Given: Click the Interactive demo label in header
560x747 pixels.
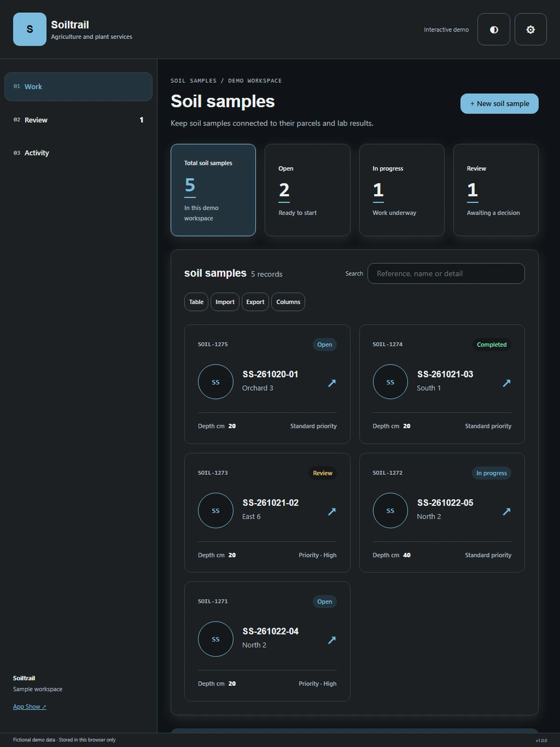Looking at the screenshot, I should [x=446, y=29].
